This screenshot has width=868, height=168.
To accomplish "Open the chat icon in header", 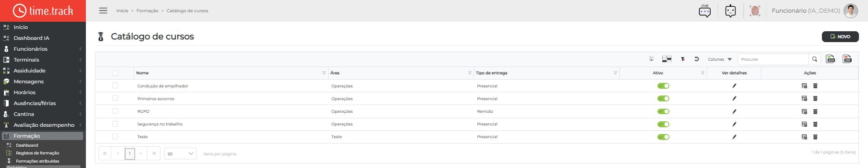I will (x=705, y=11).
